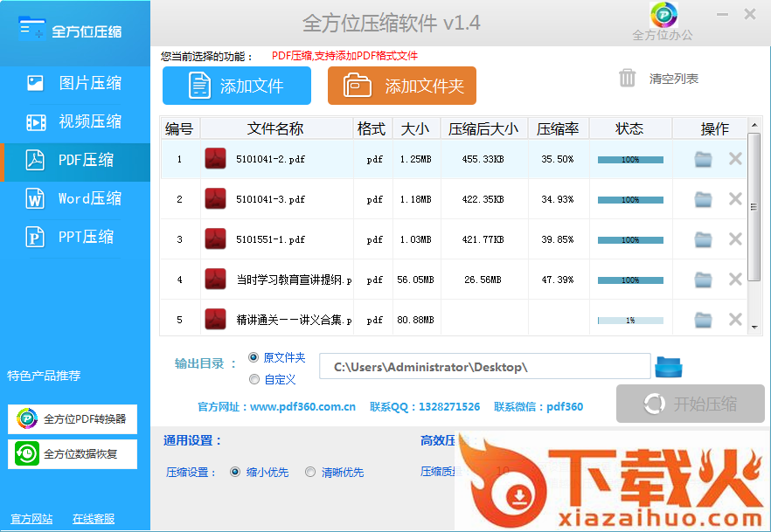Click the file list scroll down arrow
Screen dimensions: 771x532
click(x=754, y=328)
